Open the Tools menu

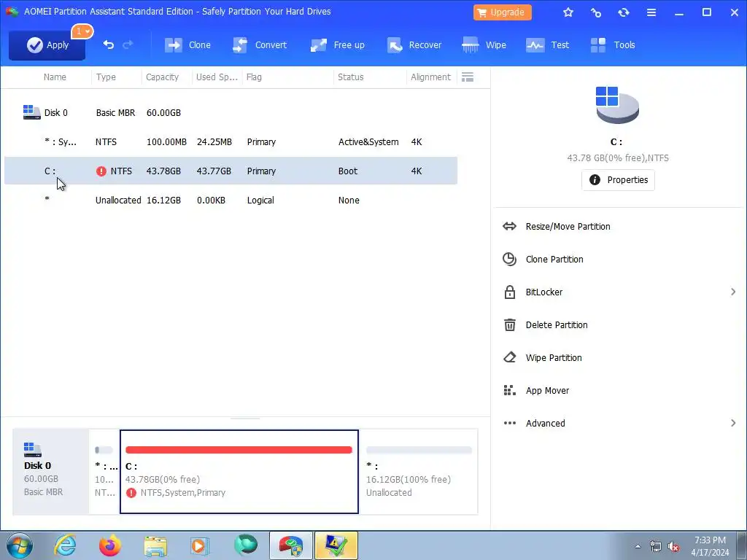613,45
